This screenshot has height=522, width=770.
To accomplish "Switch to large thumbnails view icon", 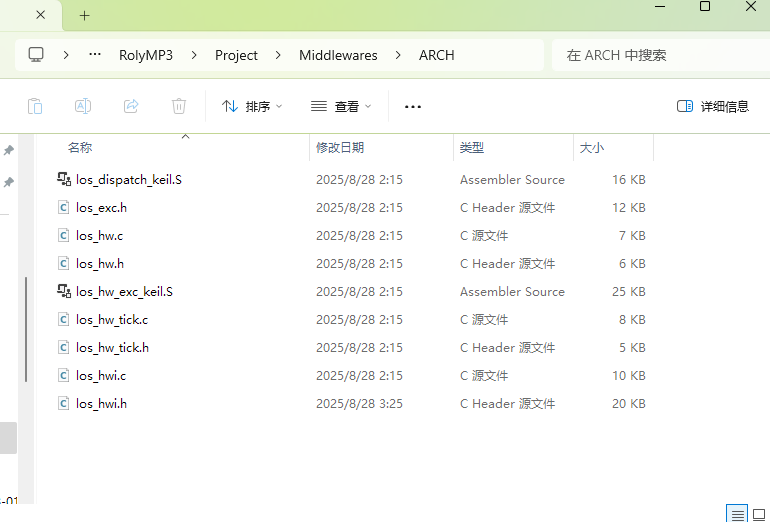I will pyautogui.click(x=759, y=515).
